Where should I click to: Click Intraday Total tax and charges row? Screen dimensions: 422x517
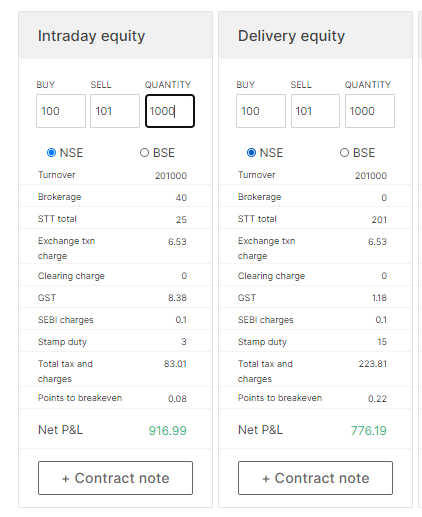[115, 369]
